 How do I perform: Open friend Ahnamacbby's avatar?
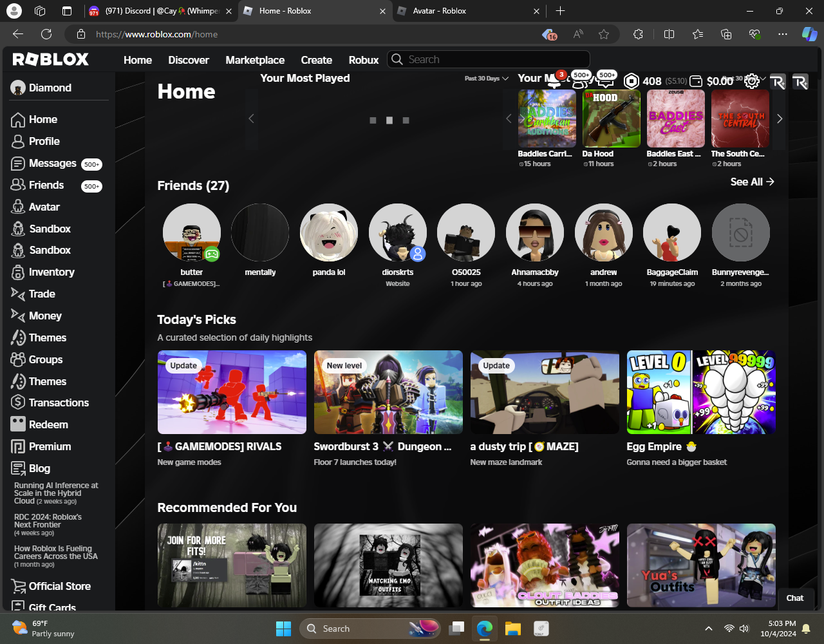(535, 233)
